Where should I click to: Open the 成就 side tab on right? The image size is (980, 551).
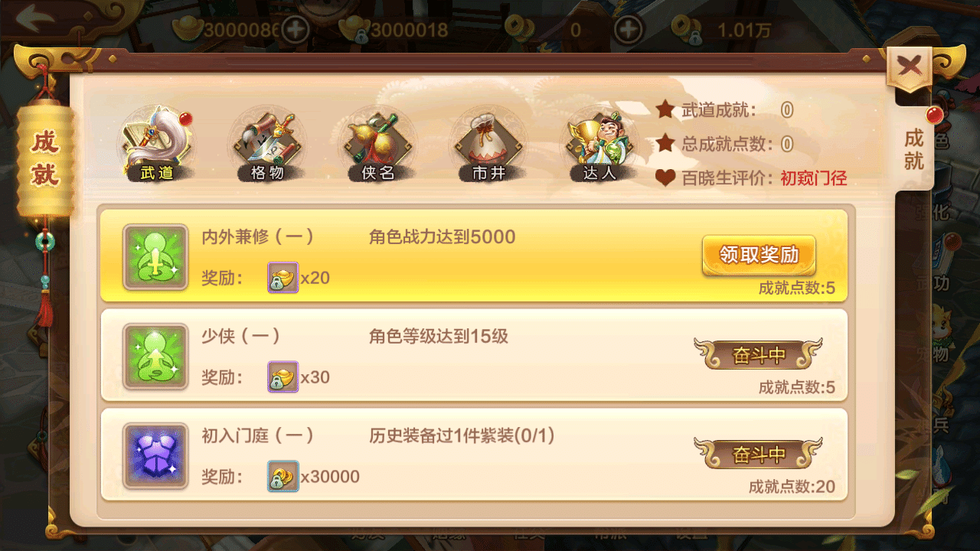pos(914,148)
